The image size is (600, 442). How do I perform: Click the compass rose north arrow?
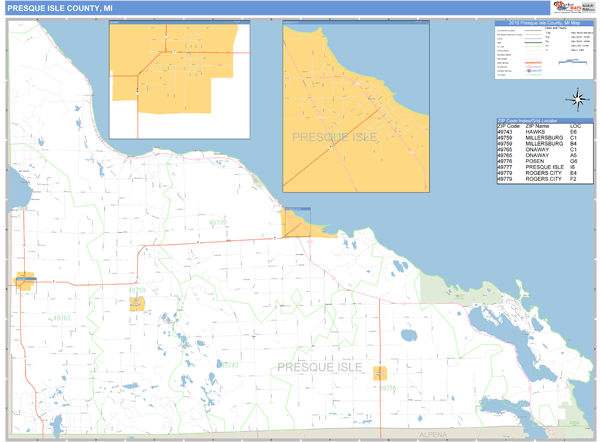pyautogui.click(x=577, y=98)
